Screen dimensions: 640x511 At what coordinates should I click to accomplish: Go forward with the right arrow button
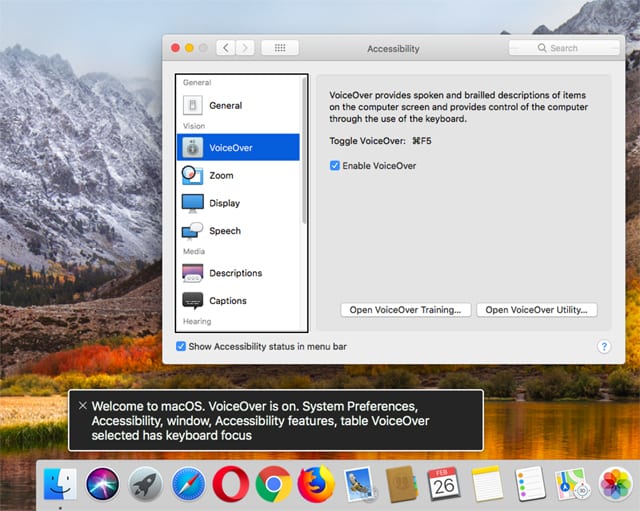pos(245,48)
